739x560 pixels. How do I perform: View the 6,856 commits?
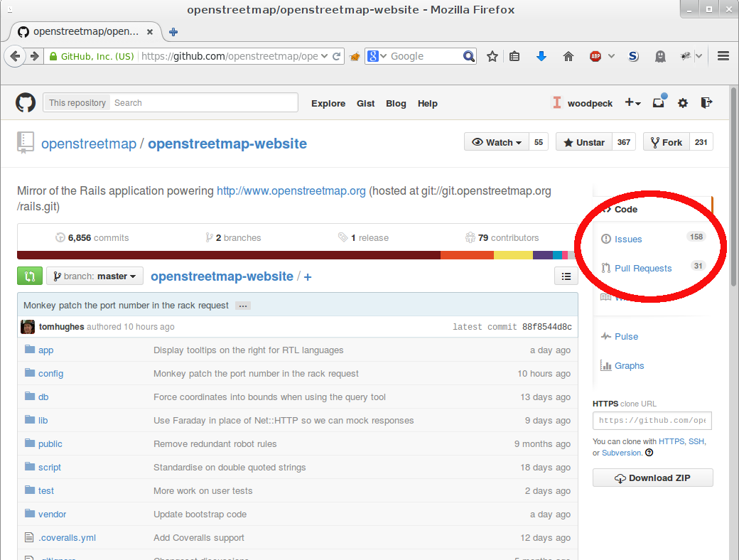(92, 237)
